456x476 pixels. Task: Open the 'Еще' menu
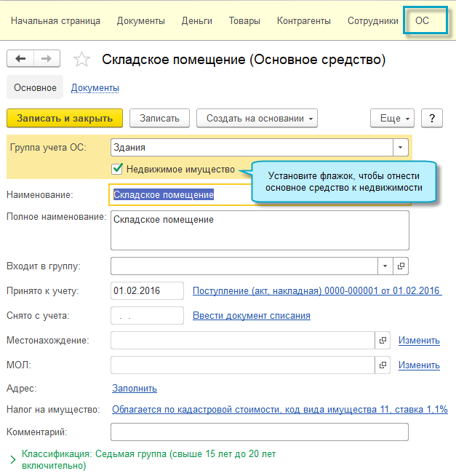click(392, 118)
